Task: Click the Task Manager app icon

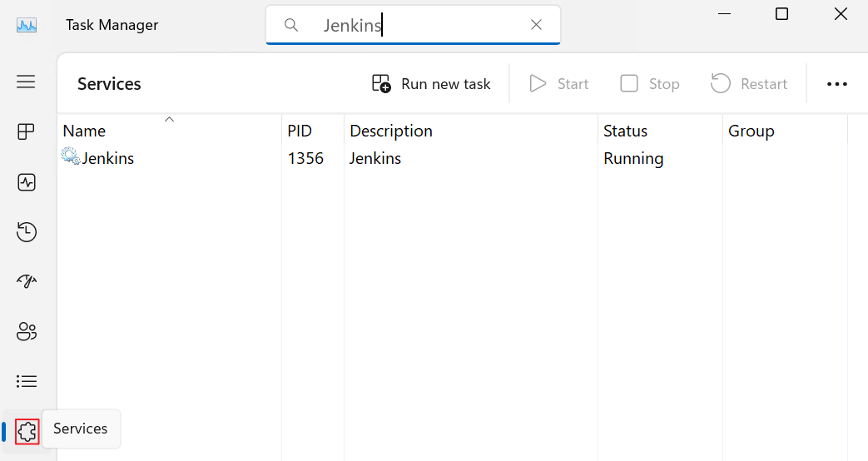Action: [x=27, y=25]
